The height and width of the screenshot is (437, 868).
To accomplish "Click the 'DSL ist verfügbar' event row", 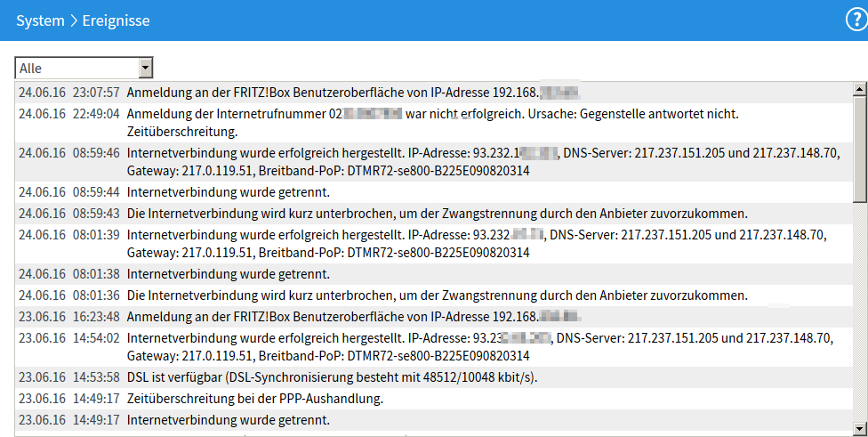I will point(332,377).
